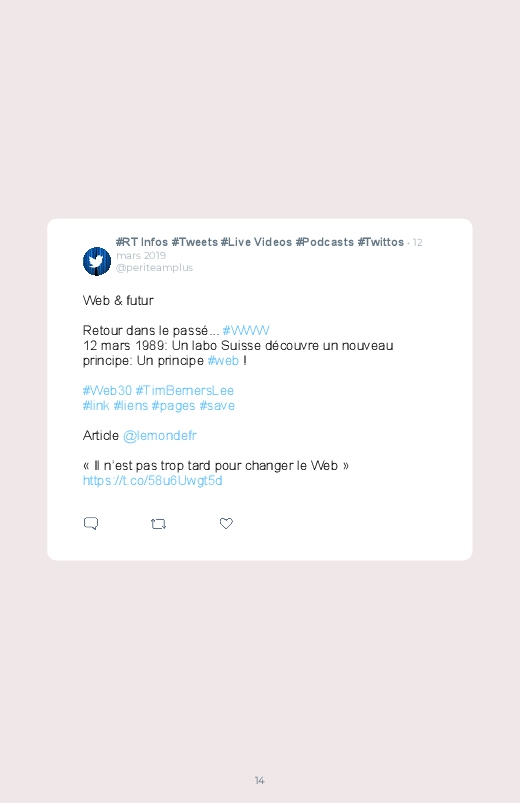Visit the #TimBernersLee hashtag
The image size is (520, 803).
pos(184,391)
